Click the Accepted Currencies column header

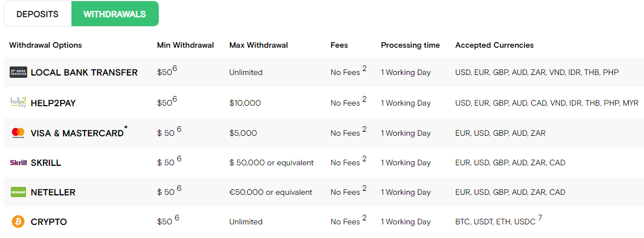[x=494, y=45]
